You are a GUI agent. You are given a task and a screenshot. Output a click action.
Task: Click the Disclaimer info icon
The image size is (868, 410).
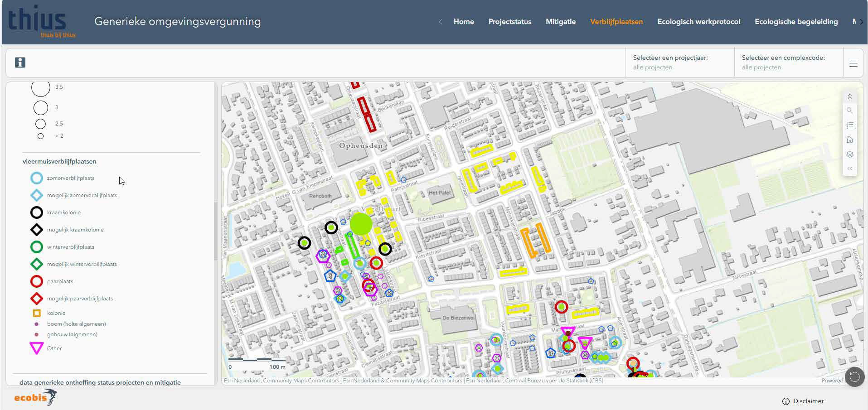786,401
